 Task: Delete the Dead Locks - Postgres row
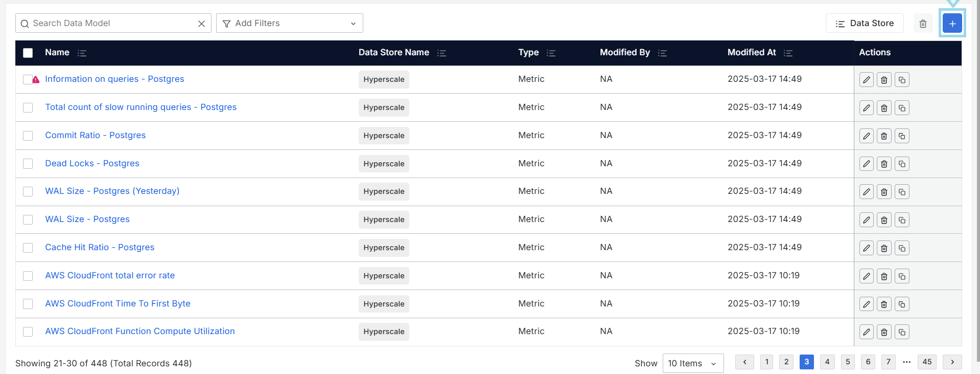[x=884, y=164]
